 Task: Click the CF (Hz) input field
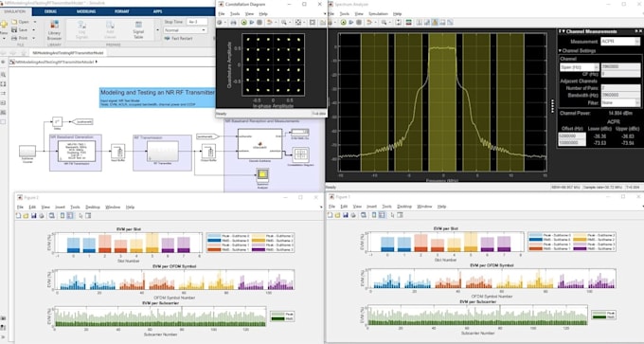coord(620,74)
